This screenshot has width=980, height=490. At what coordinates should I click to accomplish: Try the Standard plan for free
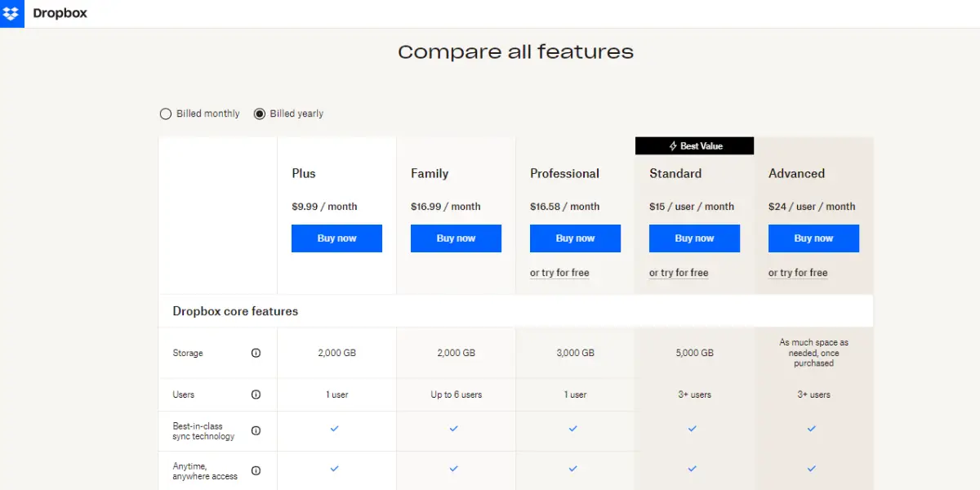coord(679,273)
